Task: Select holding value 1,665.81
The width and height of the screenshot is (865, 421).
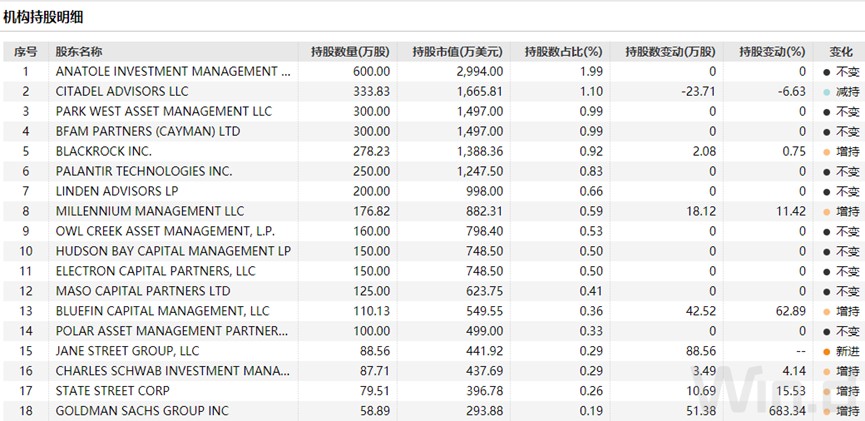Action: tap(480, 91)
